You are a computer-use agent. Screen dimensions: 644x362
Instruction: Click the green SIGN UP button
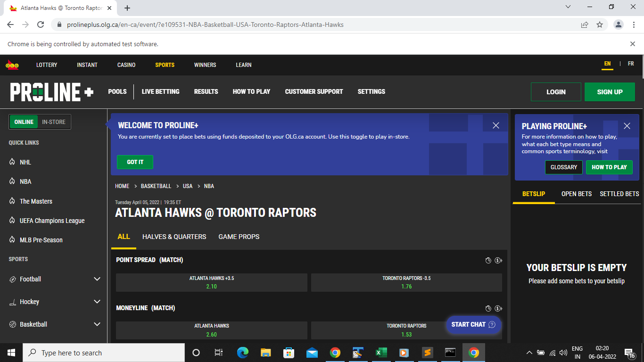pos(610,92)
